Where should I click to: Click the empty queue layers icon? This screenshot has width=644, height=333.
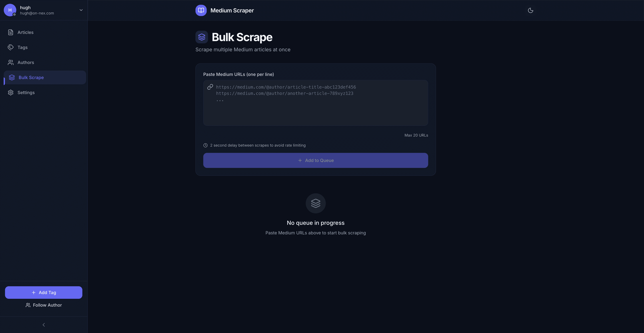315,203
